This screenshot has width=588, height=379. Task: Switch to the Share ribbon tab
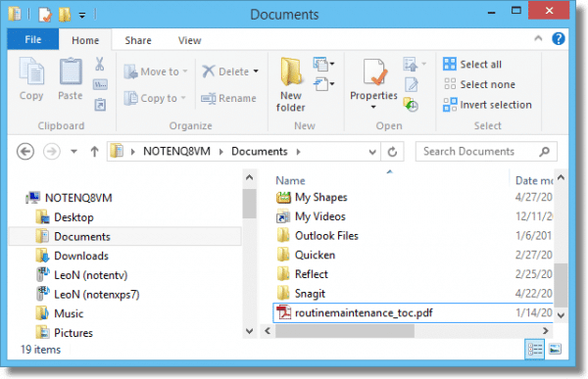138,40
